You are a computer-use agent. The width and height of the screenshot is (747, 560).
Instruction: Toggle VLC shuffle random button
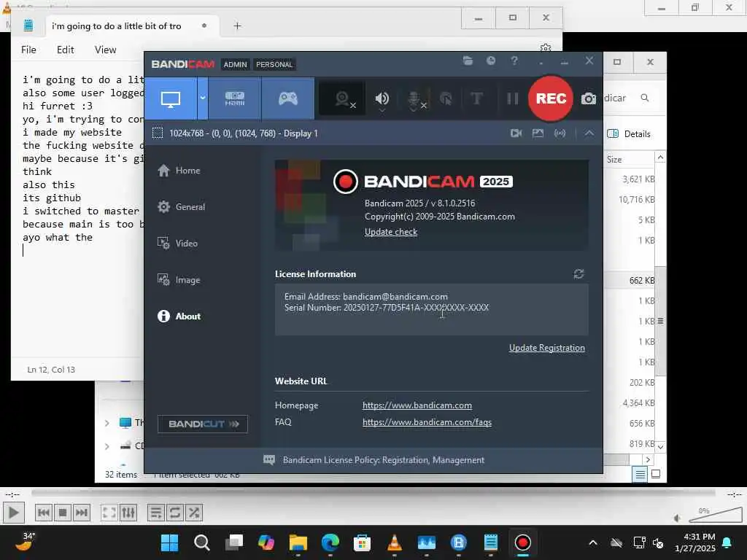[194, 513]
